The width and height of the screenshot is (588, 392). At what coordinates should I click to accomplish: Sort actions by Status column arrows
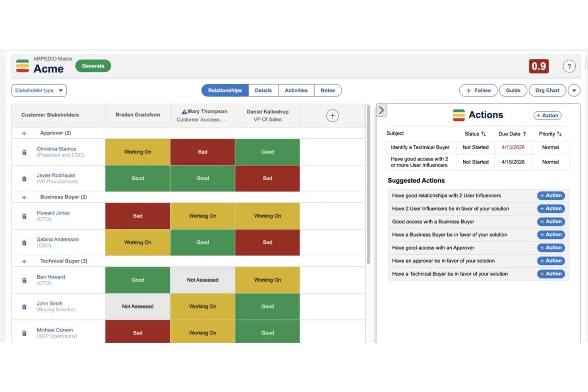pos(484,134)
